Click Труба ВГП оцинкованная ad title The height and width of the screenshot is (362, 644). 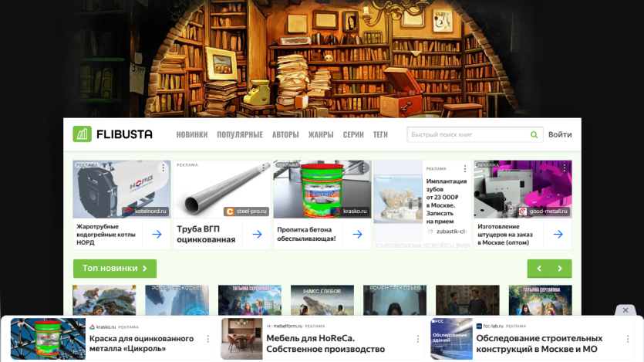(x=206, y=234)
